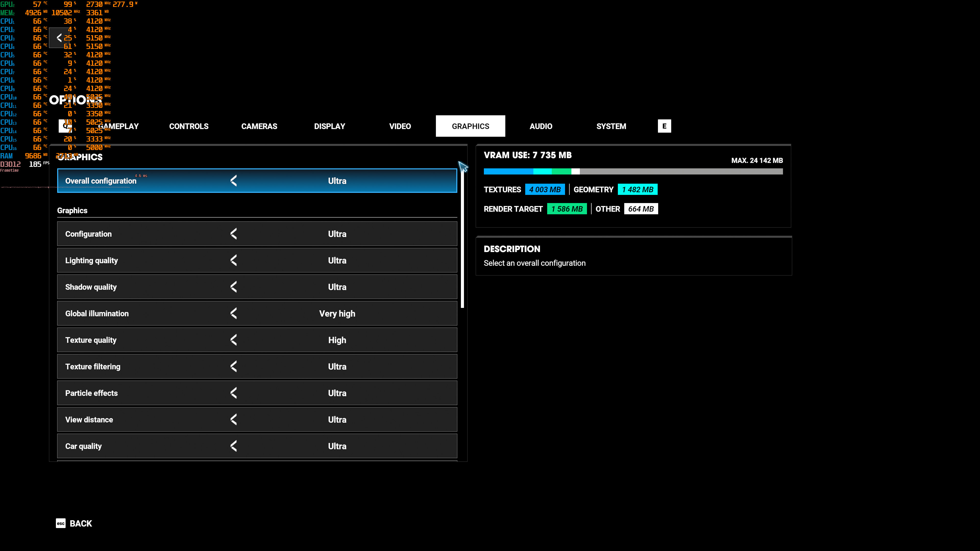980x551 pixels.
Task: Go to the Controls tab
Action: click(189, 126)
